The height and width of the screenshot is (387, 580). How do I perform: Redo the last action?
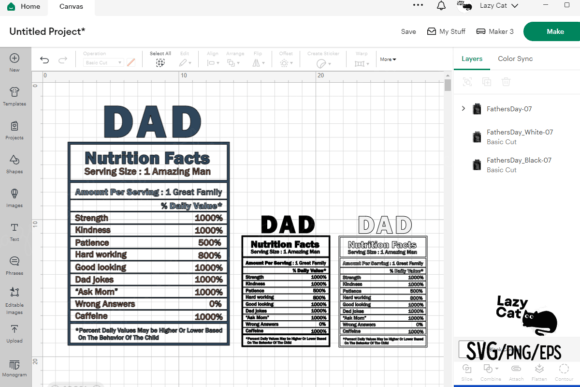coord(63,60)
